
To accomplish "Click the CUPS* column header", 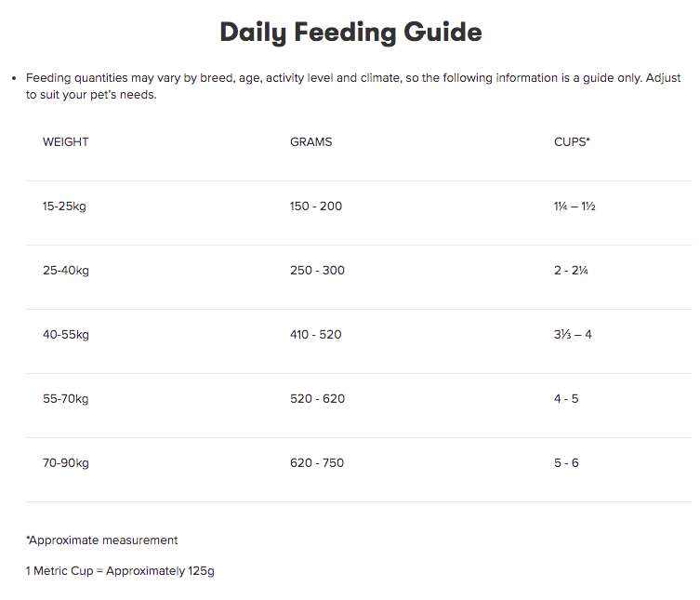I will pyautogui.click(x=572, y=142).
